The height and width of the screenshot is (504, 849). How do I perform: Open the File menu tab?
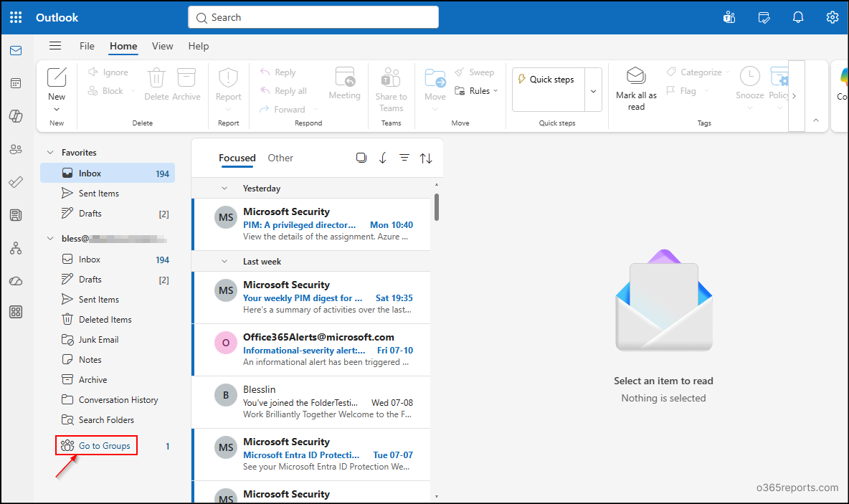87,46
